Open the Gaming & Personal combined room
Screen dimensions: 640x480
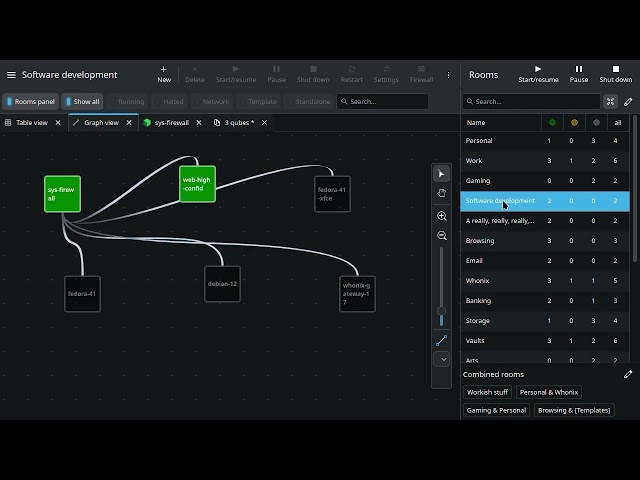pos(496,410)
